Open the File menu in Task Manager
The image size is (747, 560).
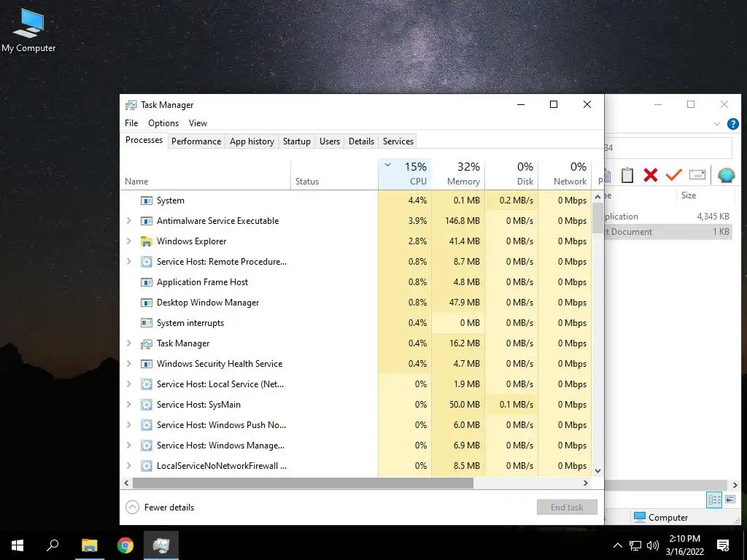pos(131,122)
